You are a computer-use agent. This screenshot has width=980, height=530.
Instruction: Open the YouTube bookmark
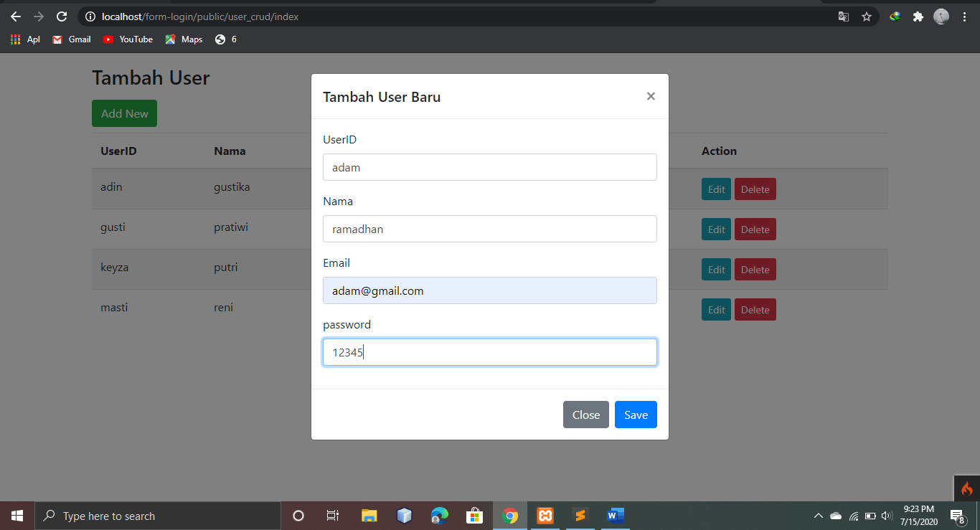coord(128,39)
